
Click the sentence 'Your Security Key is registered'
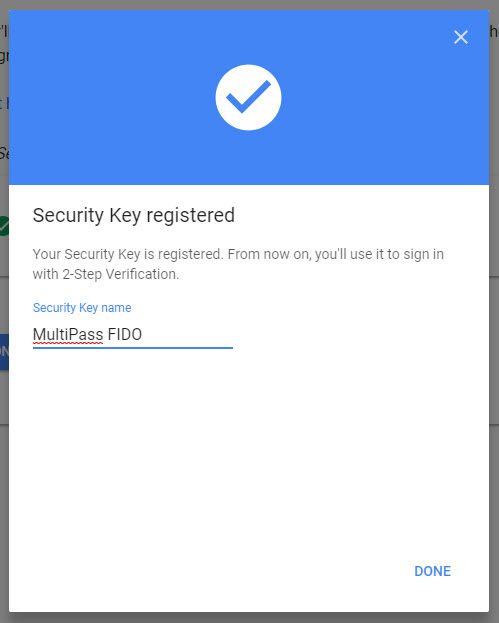point(127,254)
